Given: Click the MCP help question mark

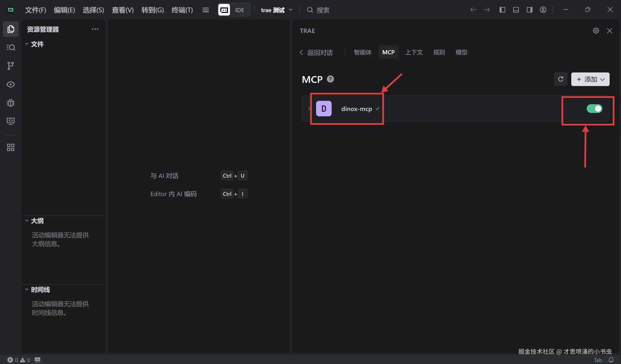Looking at the screenshot, I should pos(330,79).
